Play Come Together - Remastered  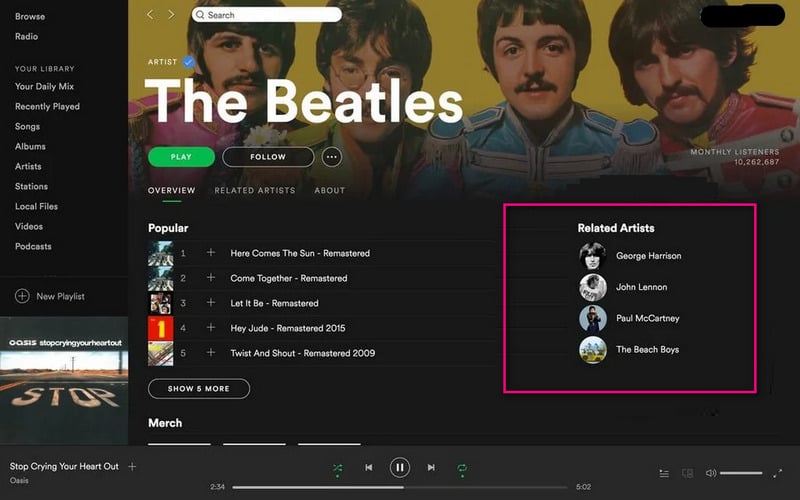click(x=289, y=278)
